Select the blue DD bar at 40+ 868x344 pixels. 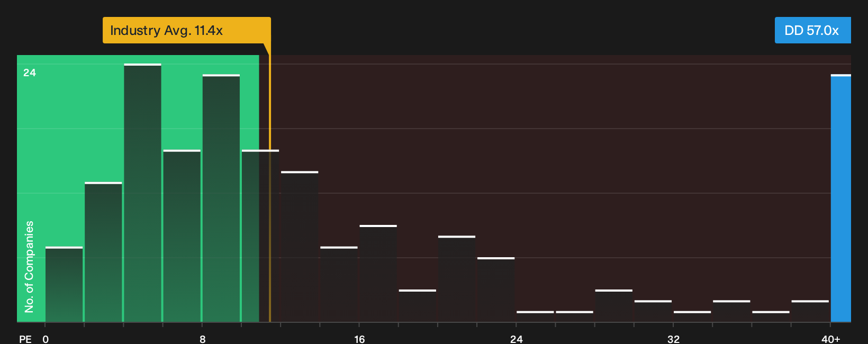tap(841, 198)
